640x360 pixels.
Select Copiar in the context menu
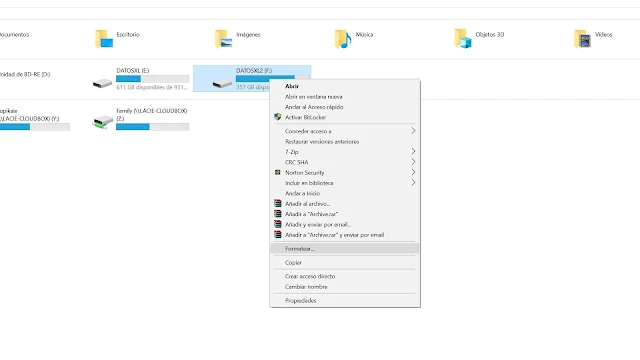pos(345,262)
